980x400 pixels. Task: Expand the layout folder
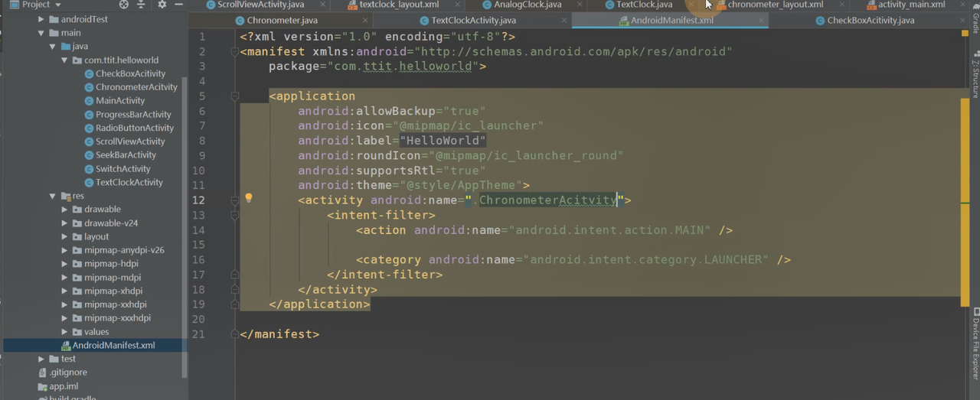coord(65,237)
